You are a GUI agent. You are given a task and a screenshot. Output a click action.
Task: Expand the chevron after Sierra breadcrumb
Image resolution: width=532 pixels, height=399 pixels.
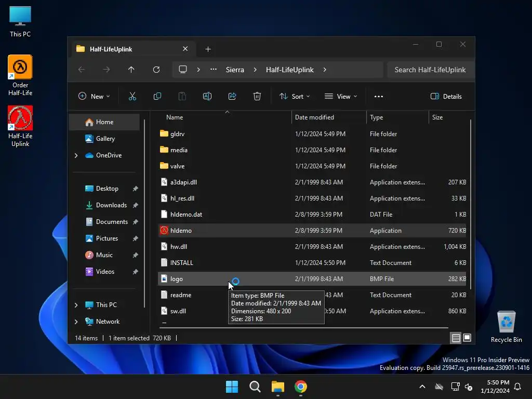coord(255,70)
